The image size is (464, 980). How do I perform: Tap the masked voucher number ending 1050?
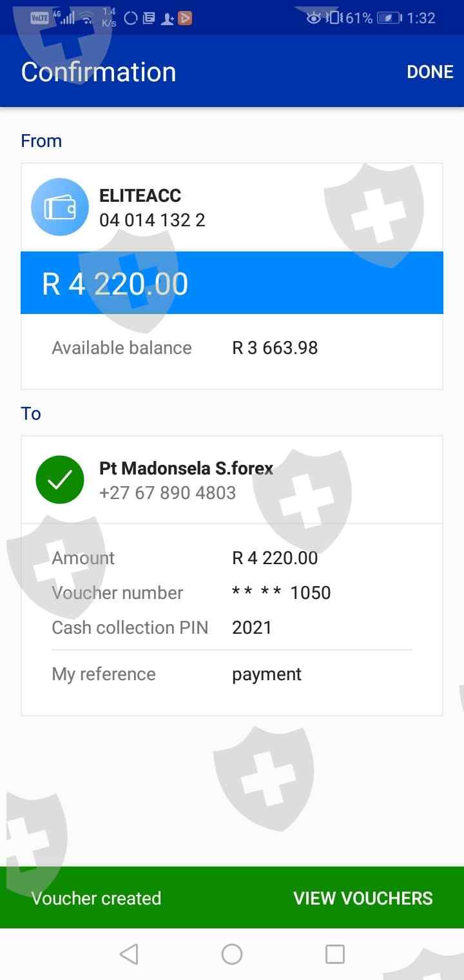[281, 593]
